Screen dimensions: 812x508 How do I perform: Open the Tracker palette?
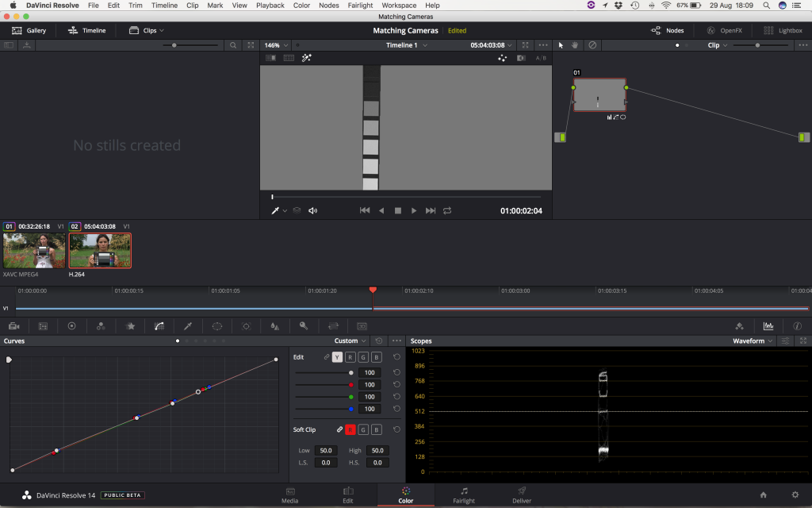point(246,326)
